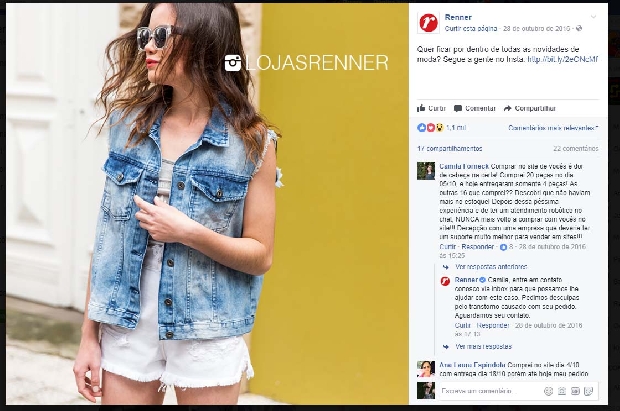Add a GIF to the comment

coord(575,391)
